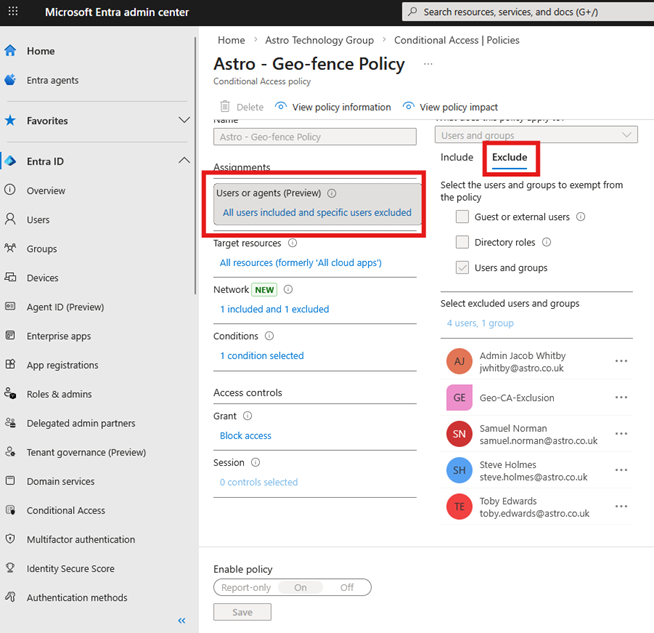Click info icon next to Network NEW
The width and height of the screenshot is (654, 633).
tap(288, 289)
